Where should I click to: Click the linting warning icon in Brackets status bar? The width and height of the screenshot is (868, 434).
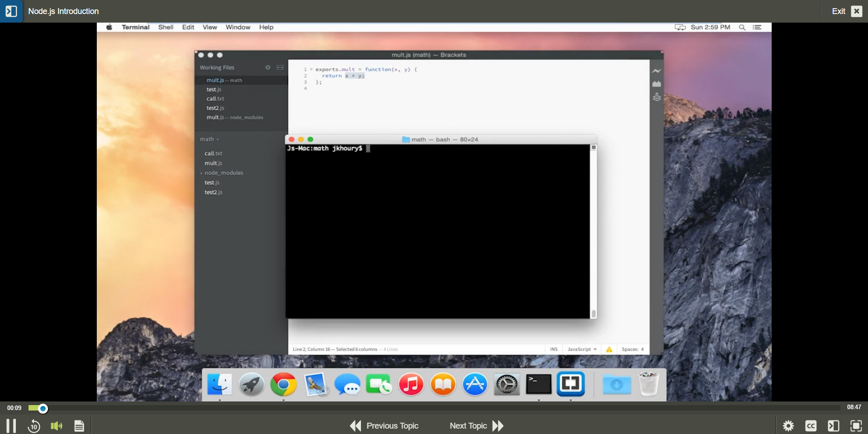[609, 349]
